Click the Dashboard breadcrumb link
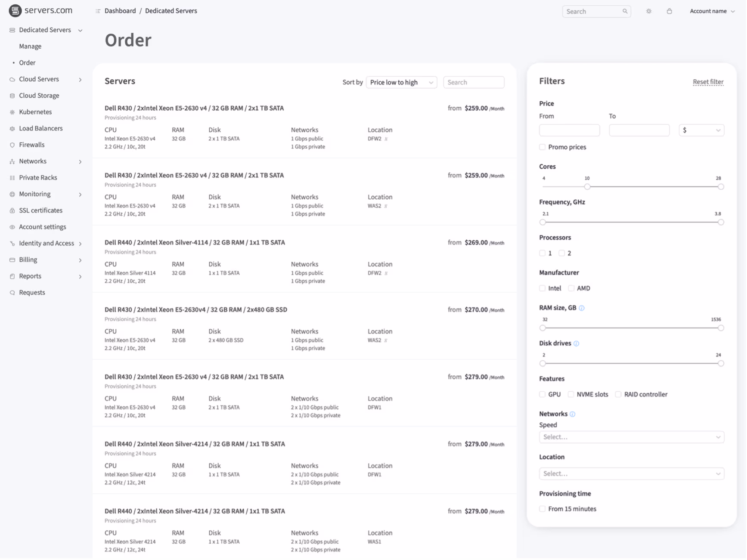 (x=120, y=11)
